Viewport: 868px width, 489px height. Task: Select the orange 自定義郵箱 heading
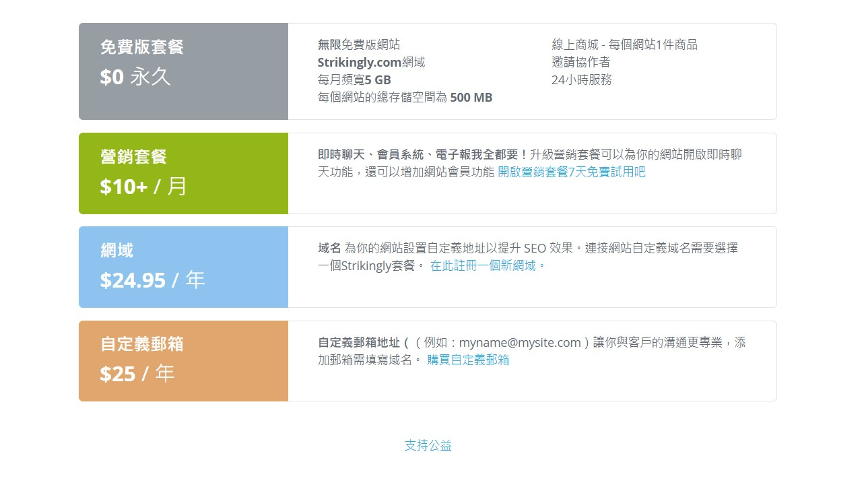point(142,344)
